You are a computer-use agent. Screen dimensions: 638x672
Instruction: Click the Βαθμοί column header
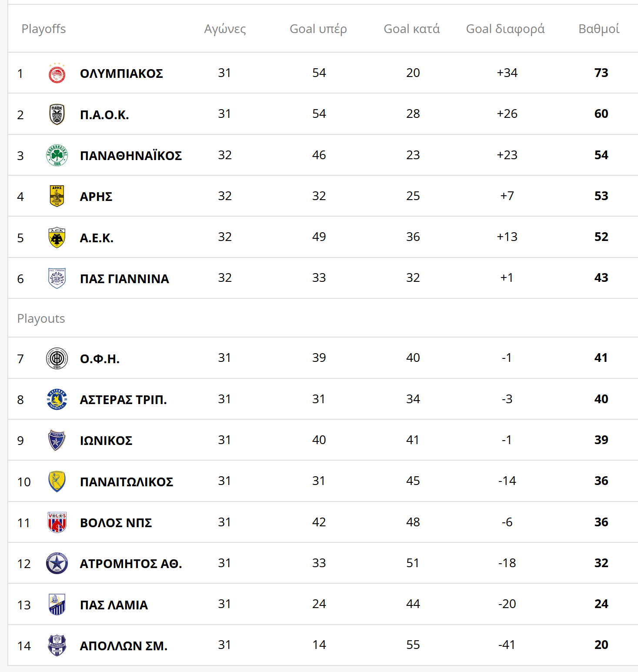click(598, 29)
